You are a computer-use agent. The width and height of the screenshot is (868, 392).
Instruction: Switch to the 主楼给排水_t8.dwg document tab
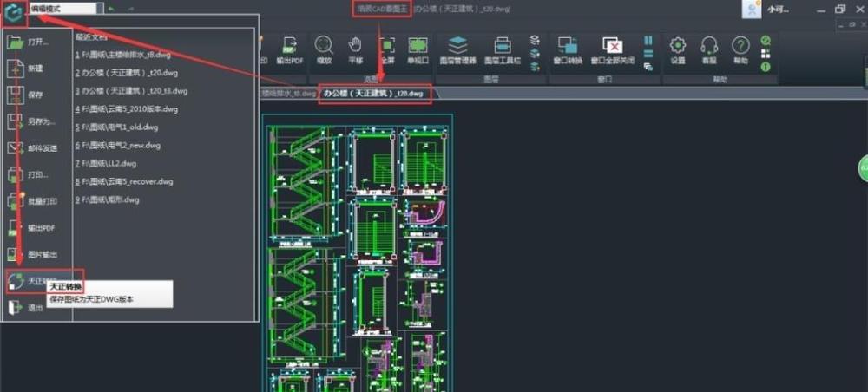(288, 94)
